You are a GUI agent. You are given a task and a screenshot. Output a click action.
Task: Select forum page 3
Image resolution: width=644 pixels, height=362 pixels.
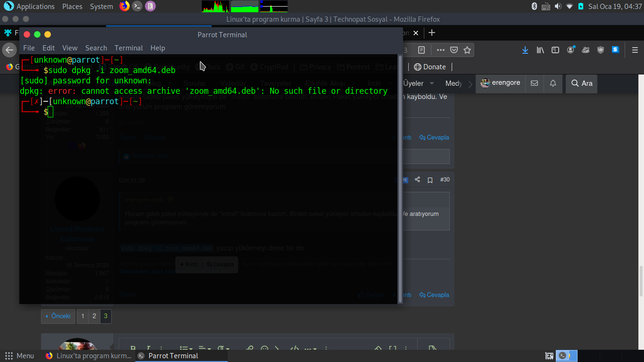[x=106, y=316]
